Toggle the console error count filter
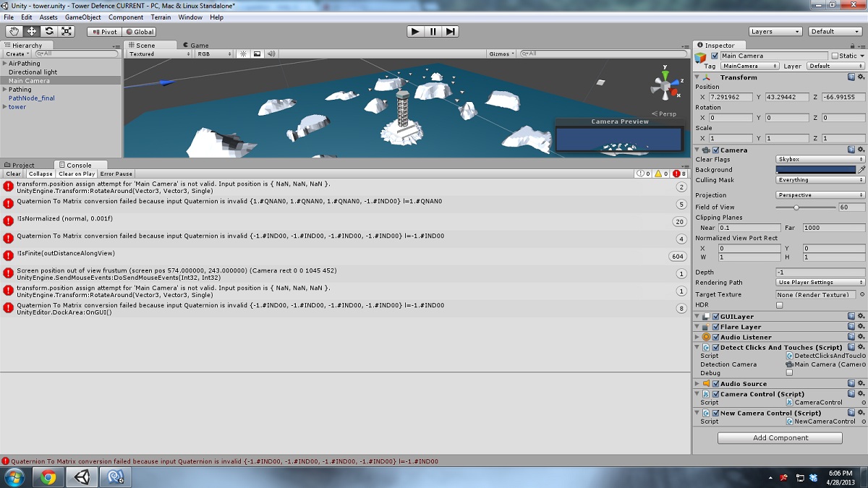This screenshot has width=868, height=488. coord(680,174)
